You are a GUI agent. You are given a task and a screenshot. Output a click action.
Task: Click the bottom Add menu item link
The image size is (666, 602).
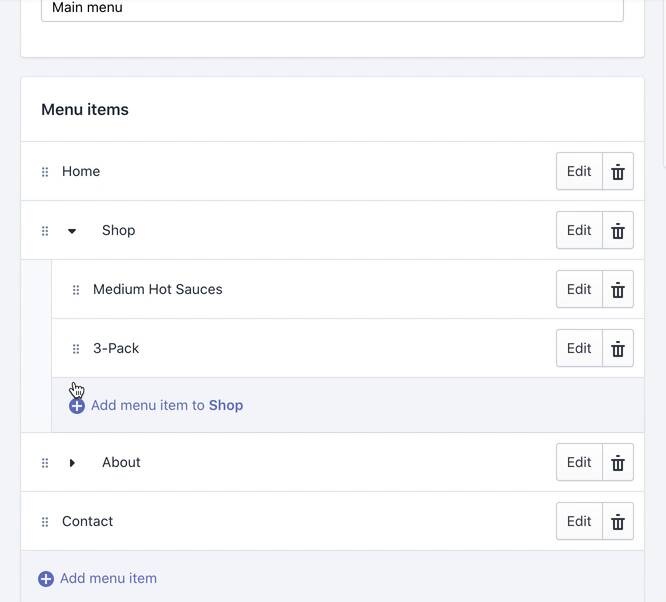tap(108, 579)
